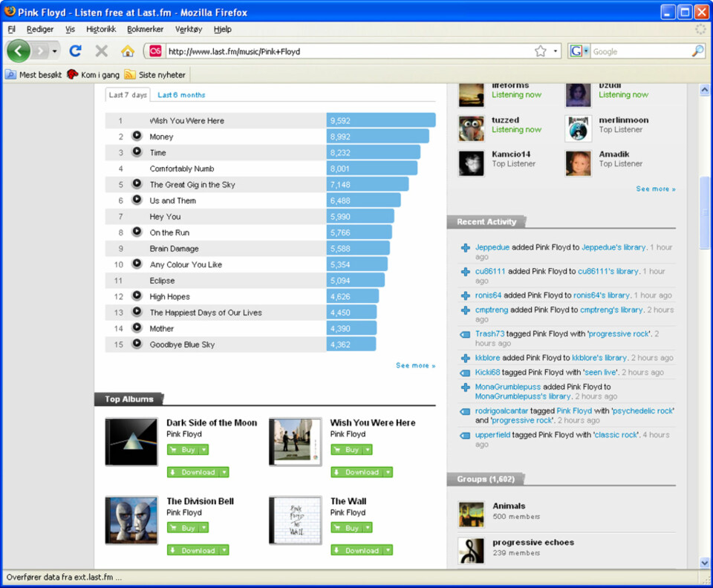Buy the Dark Side of the Moon album
The image size is (713, 588).
coord(183,450)
